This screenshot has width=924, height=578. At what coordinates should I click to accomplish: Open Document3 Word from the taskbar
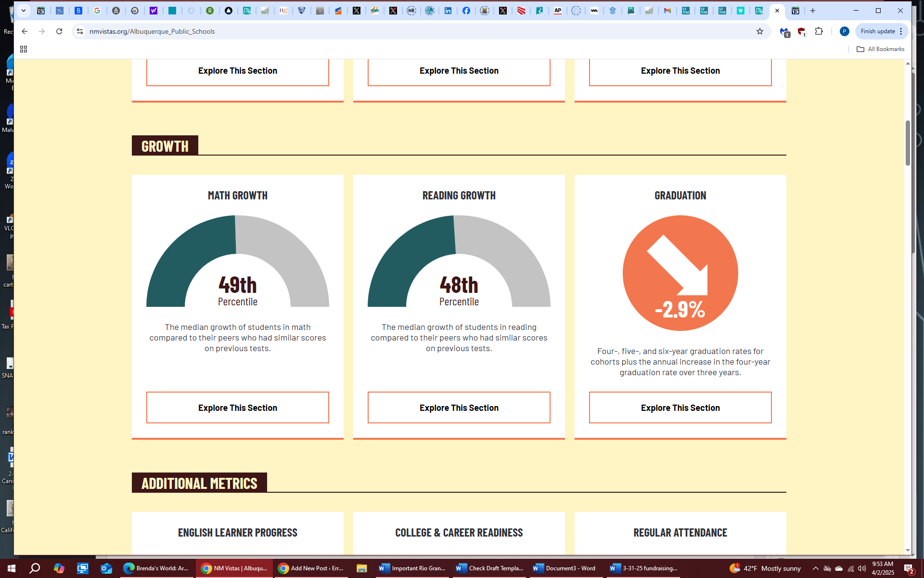click(x=565, y=568)
